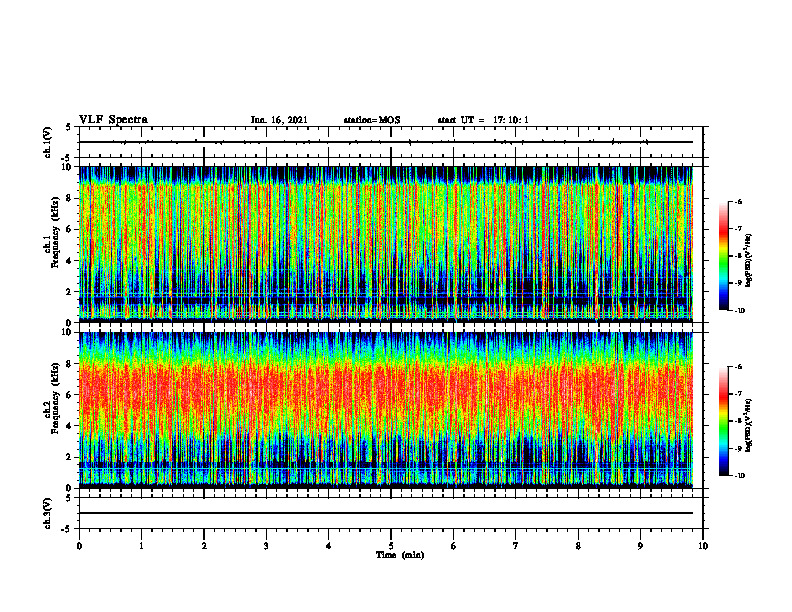The image size is (792, 612).
Task: Click the "-7" label on ch.1 color bar
Action: tap(738, 229)
